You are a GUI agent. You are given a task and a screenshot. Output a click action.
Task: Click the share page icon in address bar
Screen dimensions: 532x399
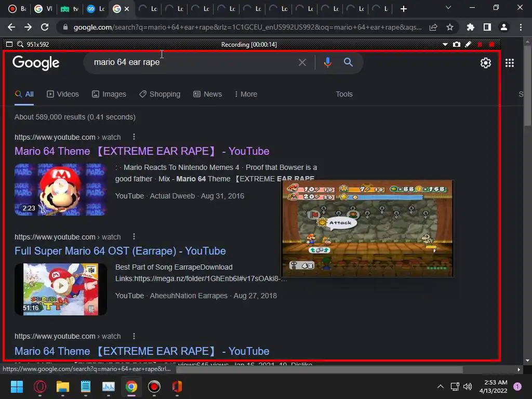coord(433,28)
